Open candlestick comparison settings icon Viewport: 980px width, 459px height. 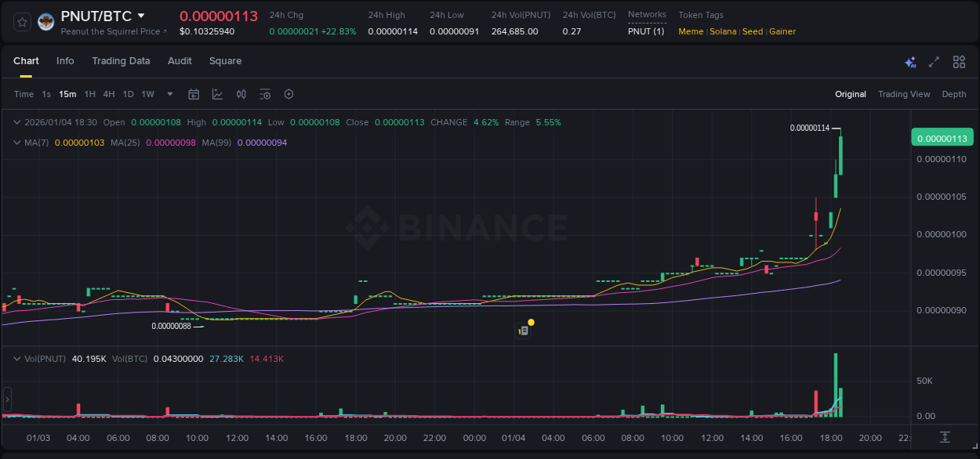[x=241, y=94]
